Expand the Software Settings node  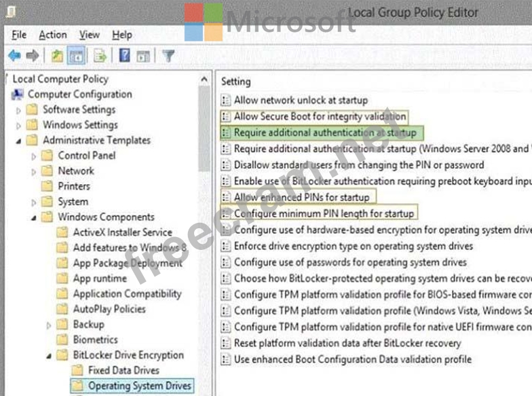(19, 110)
